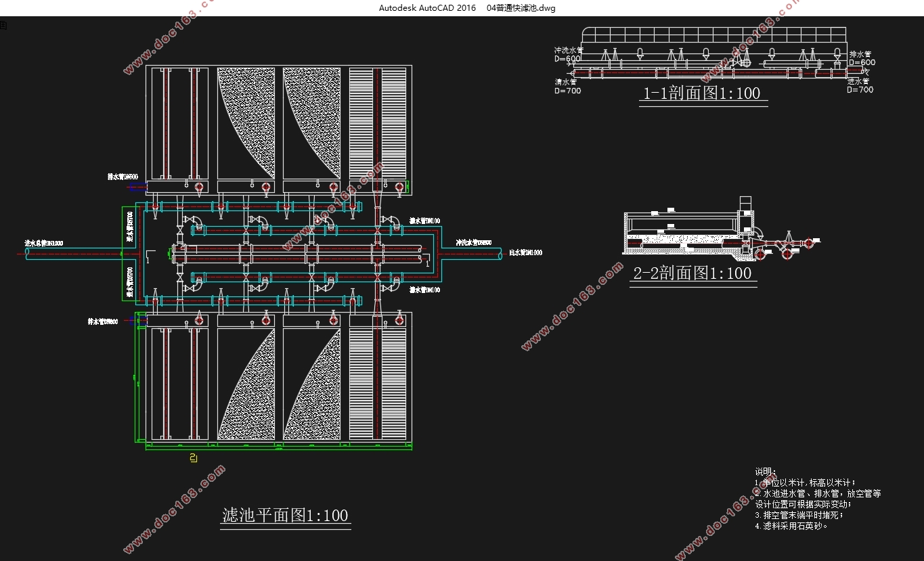Select the top-left 排水管 label in plan

[123, 177]
